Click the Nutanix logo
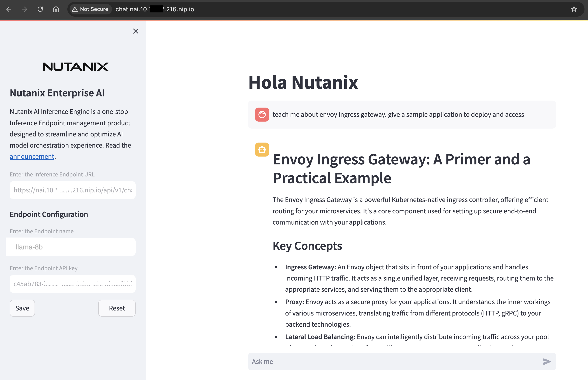Screen dimensions: 588x380 click(x=75, y=67)
